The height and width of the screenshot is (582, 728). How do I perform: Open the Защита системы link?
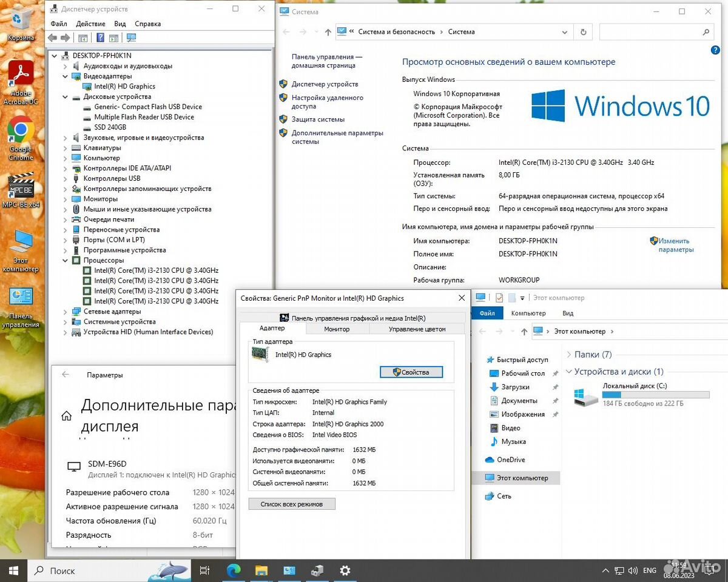(x=318, y=119)
